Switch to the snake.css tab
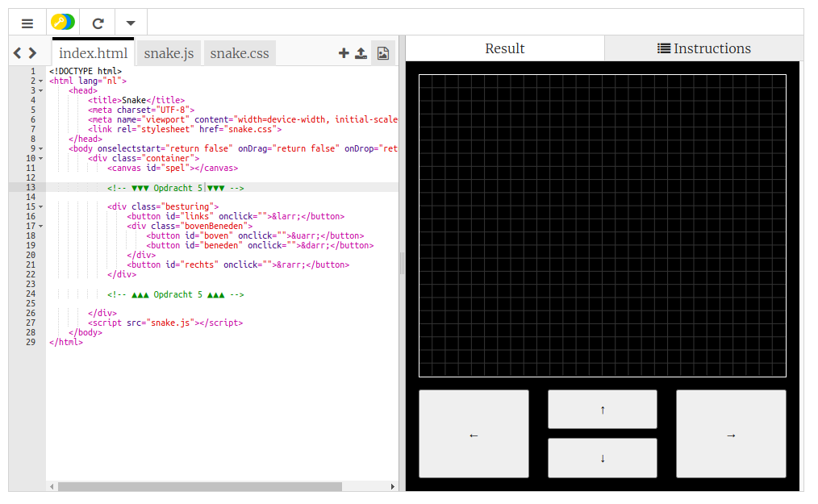818x504 pixels. pyautogui.click(x=240, y=53)
